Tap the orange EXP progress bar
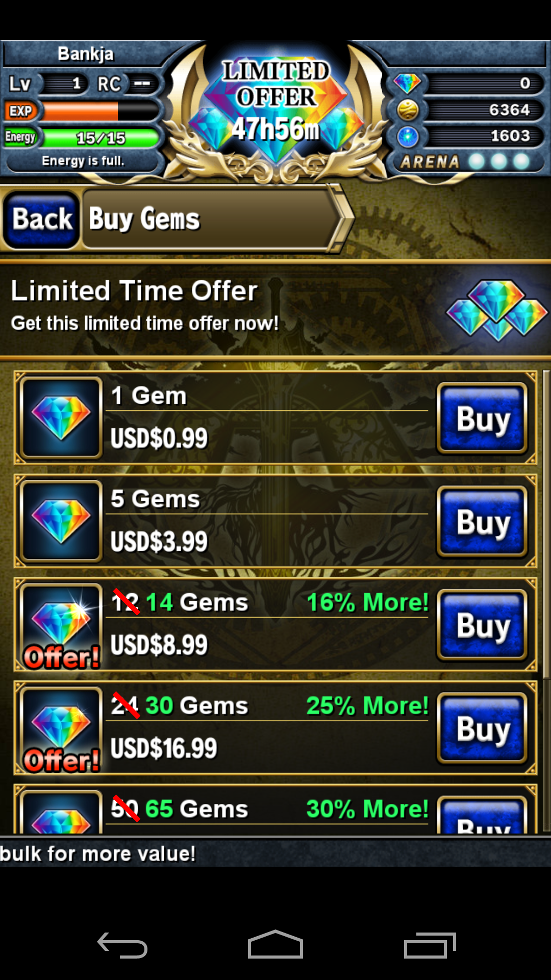Image resolution: width=551 pixels, height=980 pixels. click(101, 111)
